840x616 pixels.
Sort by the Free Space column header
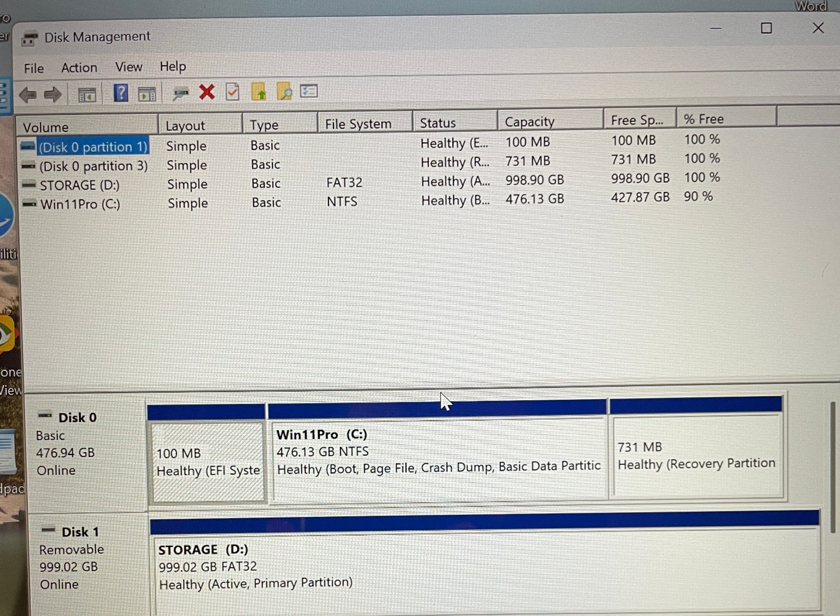pyautogui.click(x=640, y=120)
